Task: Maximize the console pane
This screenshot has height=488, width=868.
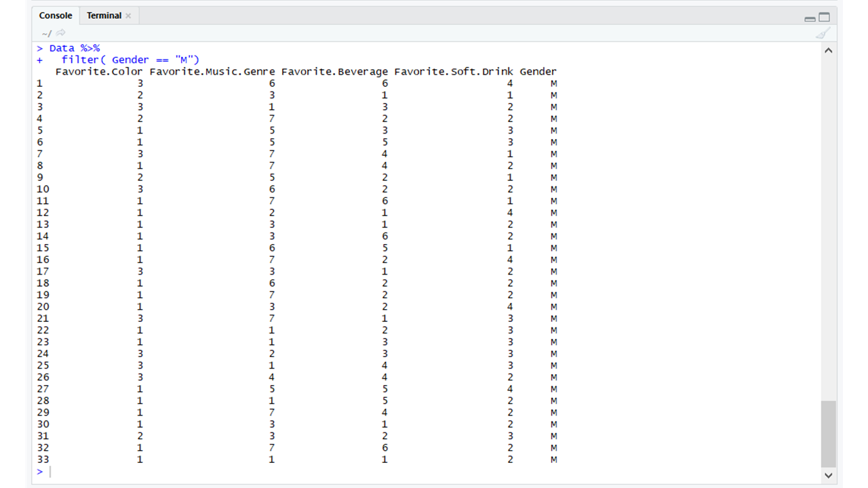Action: tap(824, 18)
